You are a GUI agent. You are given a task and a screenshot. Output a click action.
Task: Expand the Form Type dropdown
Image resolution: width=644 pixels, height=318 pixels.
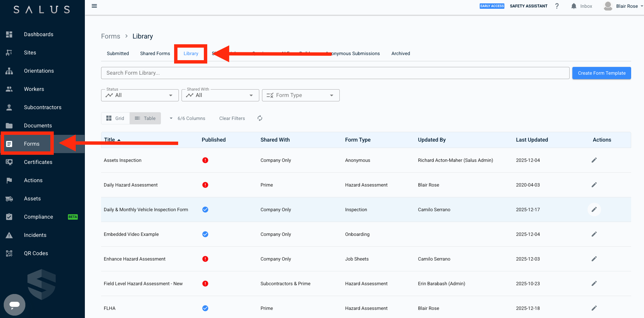[x=301, y=95]
